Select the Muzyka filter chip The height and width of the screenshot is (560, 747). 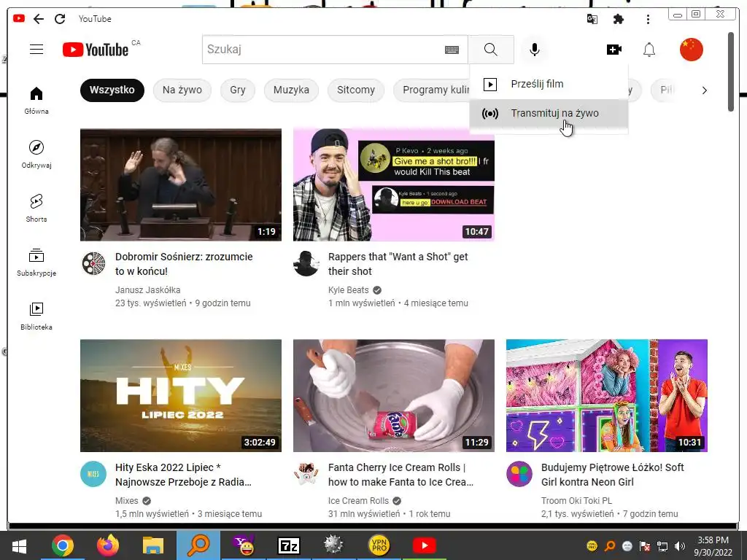pos(291,90)
